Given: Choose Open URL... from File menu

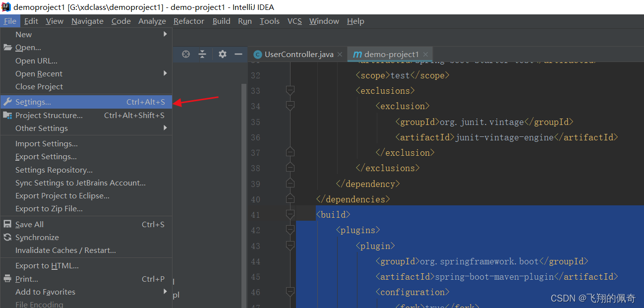Looking at the screenshot, I should click(x=86, y=61).
